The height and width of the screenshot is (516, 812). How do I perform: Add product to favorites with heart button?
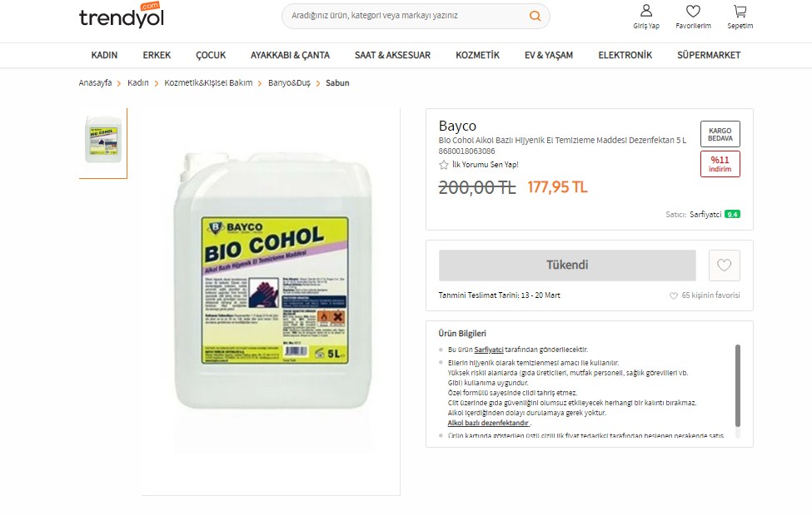(724, 265)
